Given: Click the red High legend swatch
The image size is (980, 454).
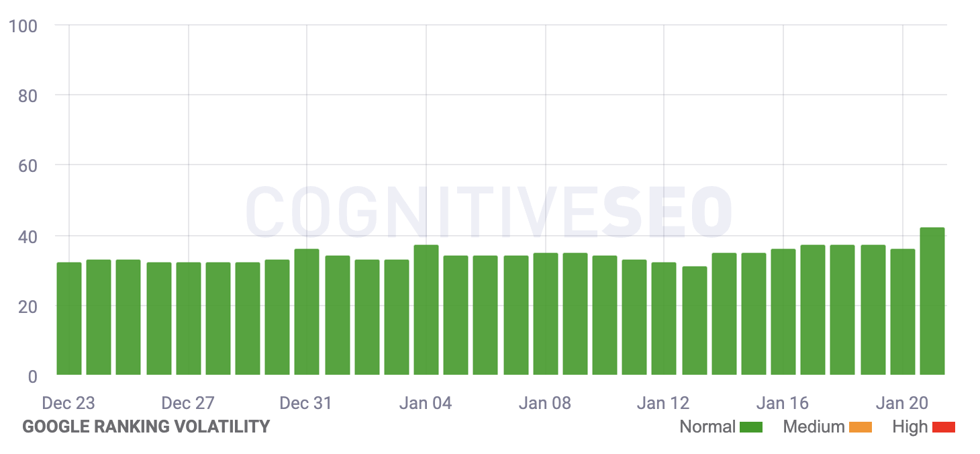Looking at the screenshot, I should (x=943, y=427).
